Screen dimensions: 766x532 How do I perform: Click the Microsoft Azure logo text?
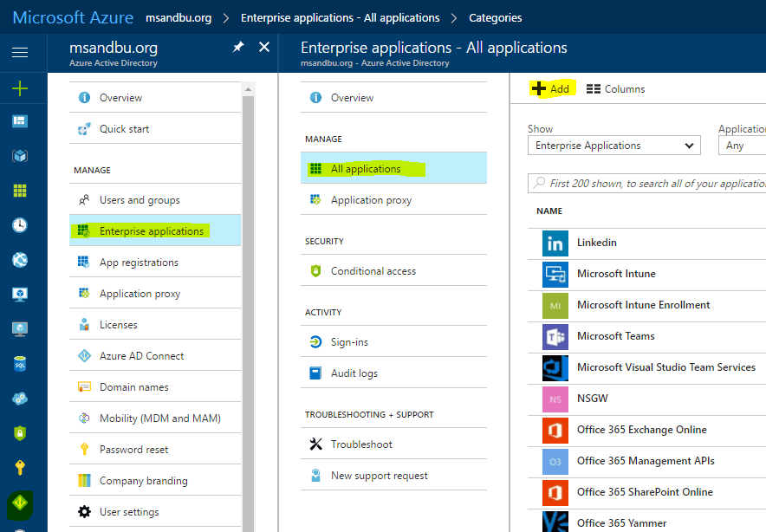click(x=73, y=17)
